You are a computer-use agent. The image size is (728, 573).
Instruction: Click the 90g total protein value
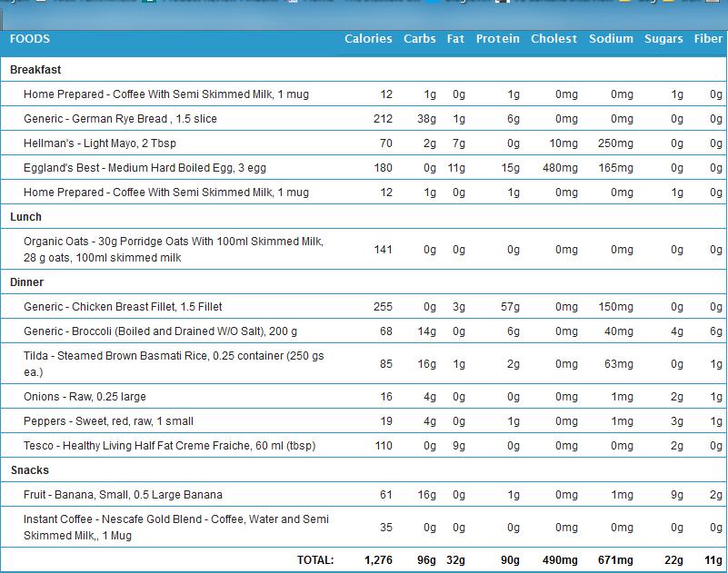[x=510, y=560]
